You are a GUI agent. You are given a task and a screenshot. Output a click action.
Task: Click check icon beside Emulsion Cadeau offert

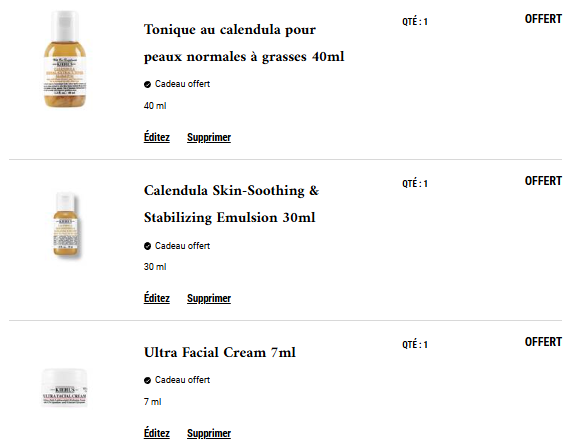(x=147, y=246)
